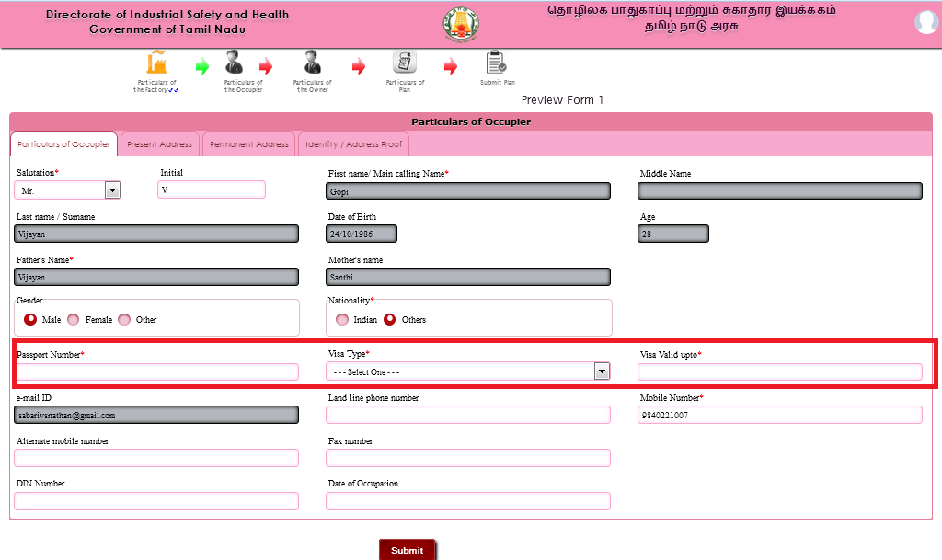Focus the DIN Number field

156,501
